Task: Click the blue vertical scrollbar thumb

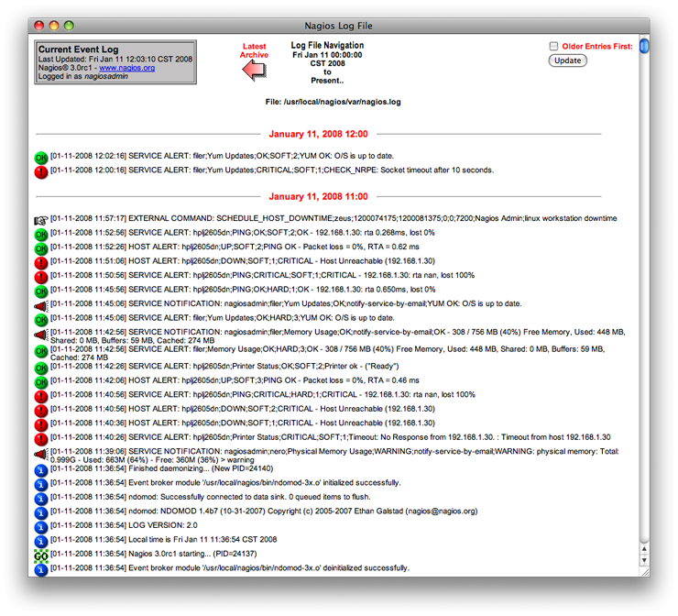Action: 644,46
